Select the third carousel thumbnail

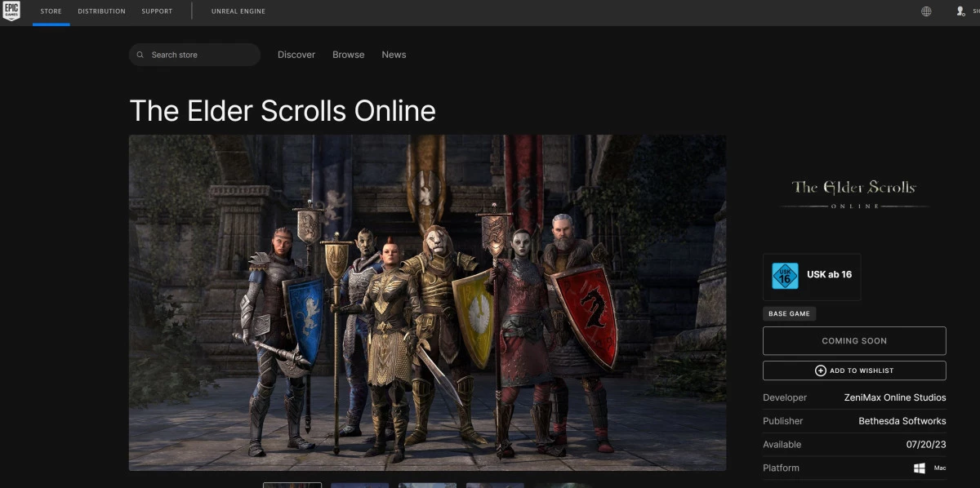[427, 485]
